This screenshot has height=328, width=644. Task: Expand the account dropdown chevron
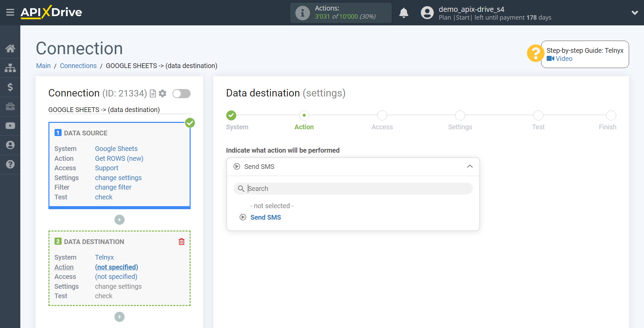point(635,13)
